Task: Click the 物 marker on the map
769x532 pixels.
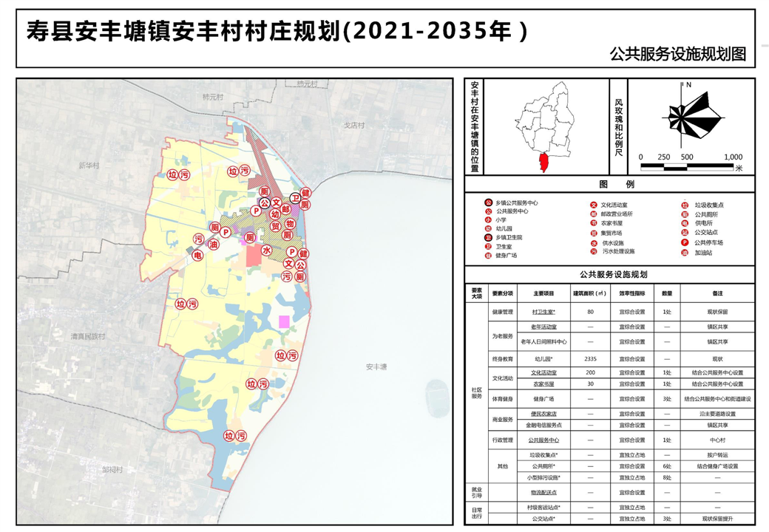Action: pyautogui.click(x=290, y=223)
